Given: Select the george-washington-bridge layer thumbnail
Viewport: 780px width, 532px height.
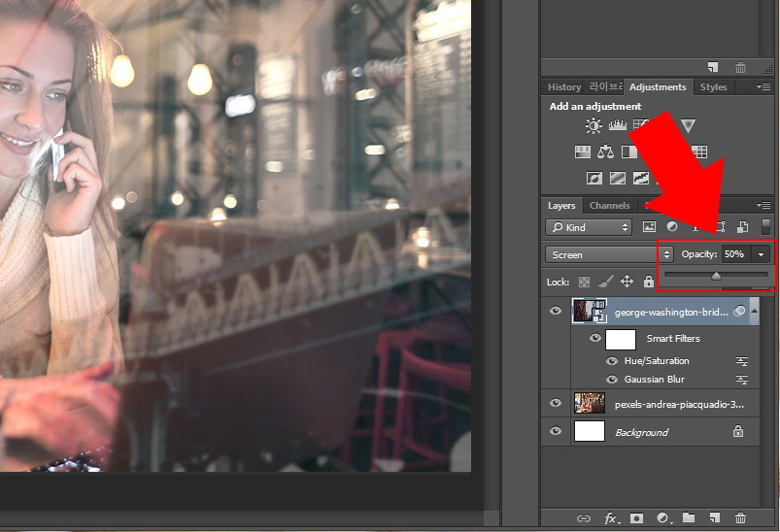Looking at the screenshot, I should click(590, 312).
